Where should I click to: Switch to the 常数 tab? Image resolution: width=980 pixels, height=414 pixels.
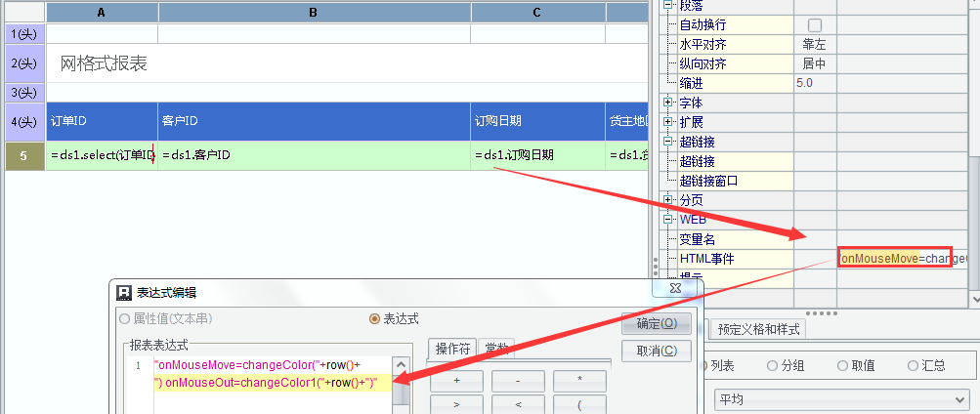pyautogui.click(x=498, y=349)
